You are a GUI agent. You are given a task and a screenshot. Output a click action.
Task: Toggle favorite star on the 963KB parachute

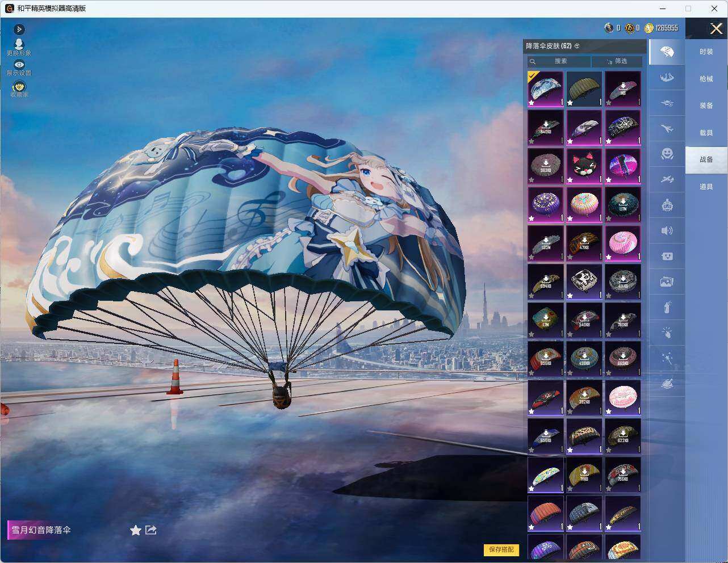point(532,180)
